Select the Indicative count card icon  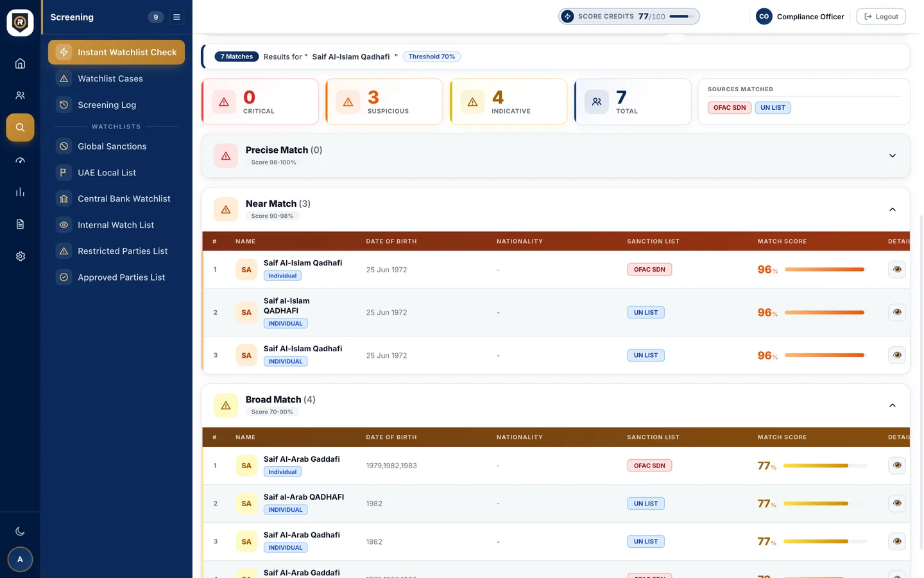point(472,101)
